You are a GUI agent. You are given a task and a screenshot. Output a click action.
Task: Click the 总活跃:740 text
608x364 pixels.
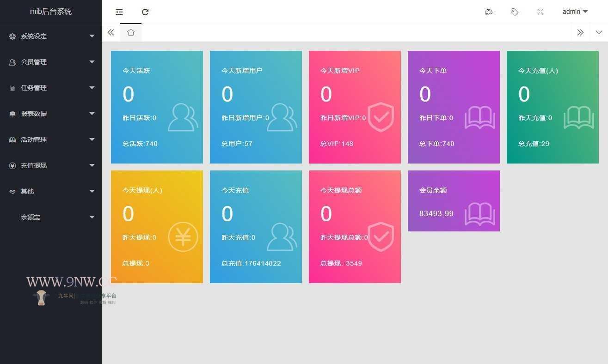pyautogui.click(x=140, y=144)
